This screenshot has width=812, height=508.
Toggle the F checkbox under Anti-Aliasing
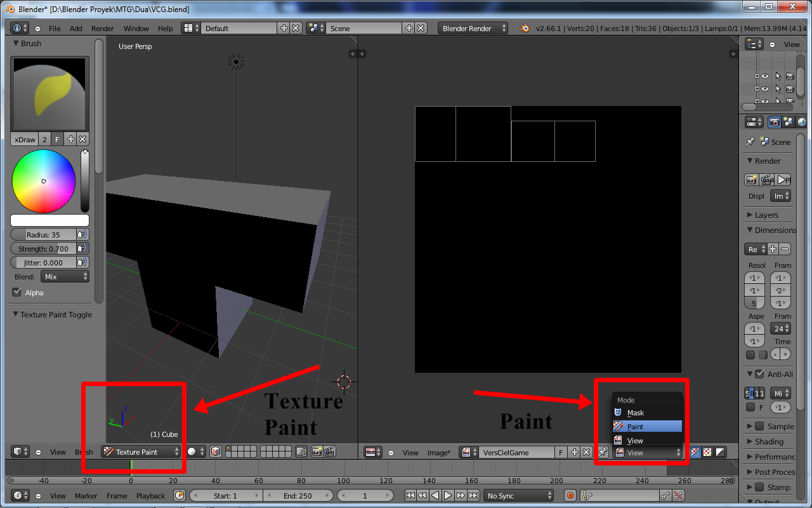click(x=750, y=406)
